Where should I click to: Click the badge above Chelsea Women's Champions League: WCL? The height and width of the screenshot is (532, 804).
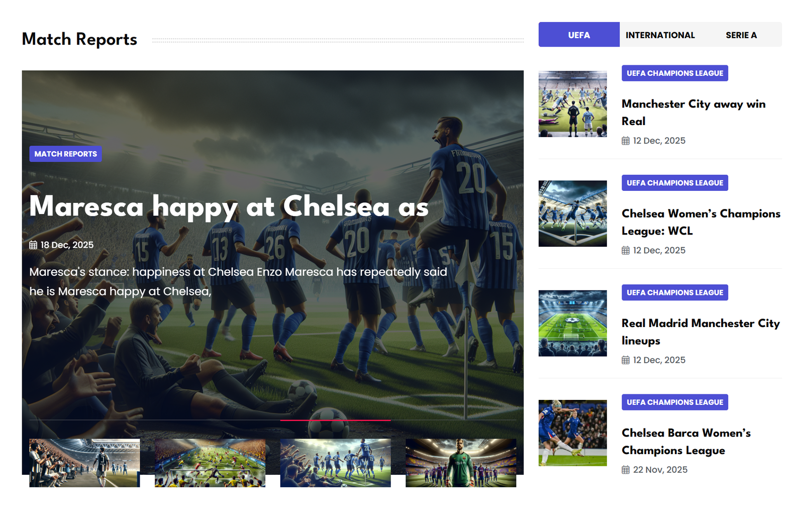pyautogui.click(x=675, y=183)
